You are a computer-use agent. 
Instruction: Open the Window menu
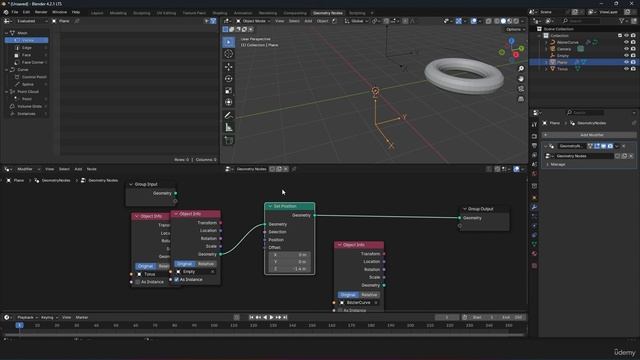pyautogui.click(x=60, y=12)
